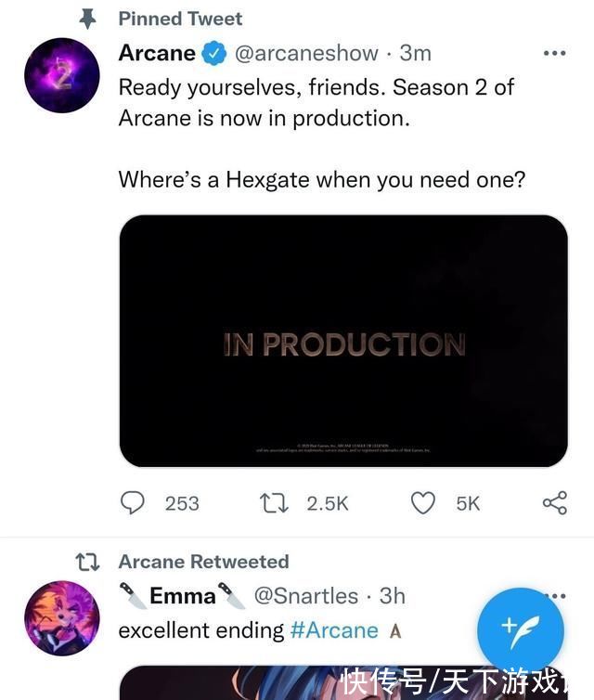Click the Arcane display name
Viewport: 594px width, 700px height.
pyautogui.click(x=157, y=53)
